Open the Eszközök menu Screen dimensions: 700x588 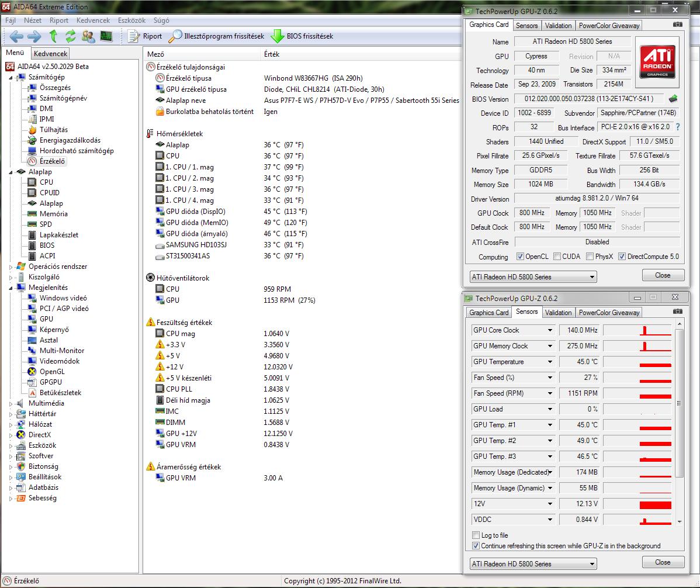(x=131, y=20)
